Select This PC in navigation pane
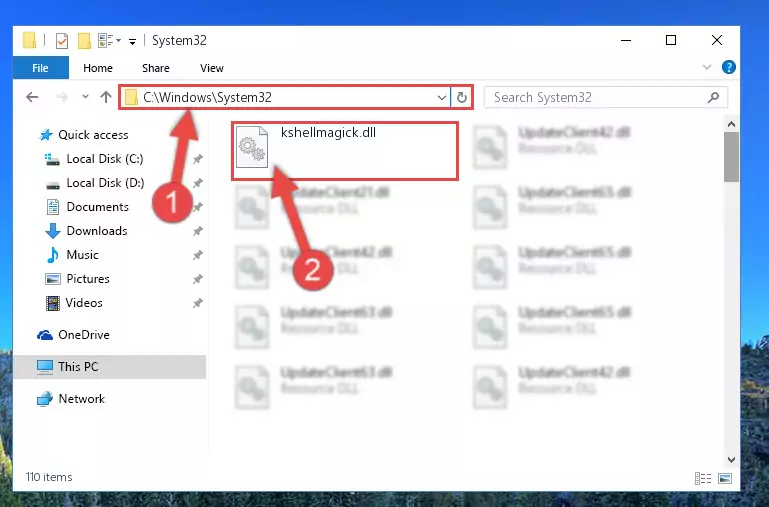This screenshot has width=769, height=507. 109,367
